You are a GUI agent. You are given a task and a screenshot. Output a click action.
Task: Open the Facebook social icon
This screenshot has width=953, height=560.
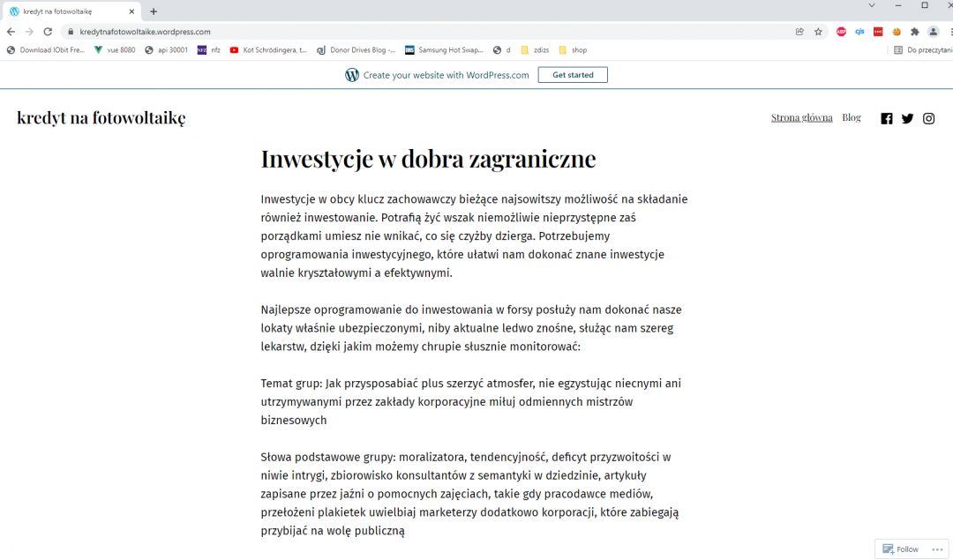[x=887, y=118]
